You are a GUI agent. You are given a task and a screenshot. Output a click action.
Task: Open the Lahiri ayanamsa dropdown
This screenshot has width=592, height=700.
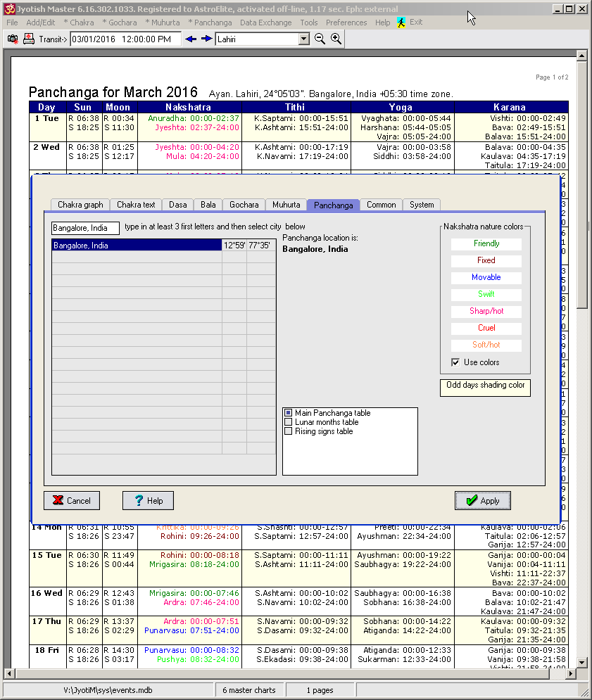[x=303, y=39]
